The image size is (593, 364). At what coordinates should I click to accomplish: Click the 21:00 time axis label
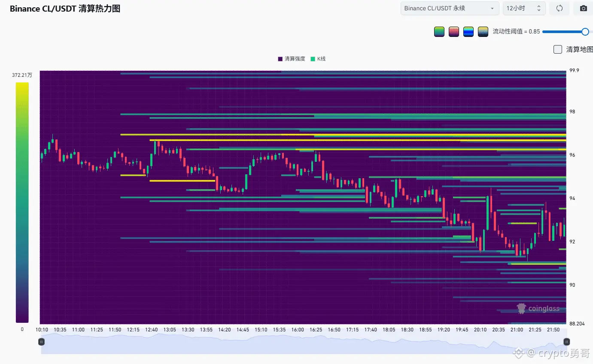517,330
